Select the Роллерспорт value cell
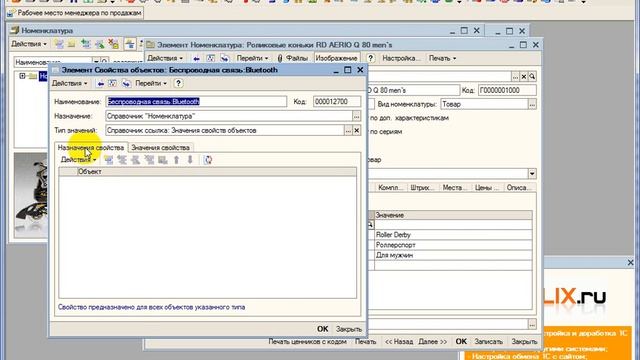 pyautogui.click(x=453, y=245)
